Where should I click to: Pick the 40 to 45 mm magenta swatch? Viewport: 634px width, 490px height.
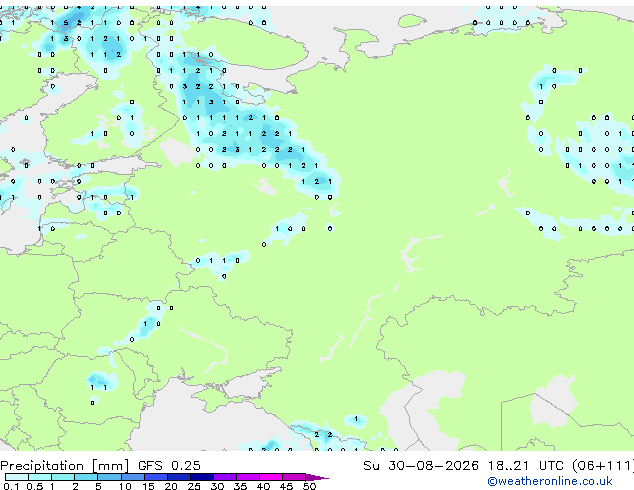[x=271, y=477]
